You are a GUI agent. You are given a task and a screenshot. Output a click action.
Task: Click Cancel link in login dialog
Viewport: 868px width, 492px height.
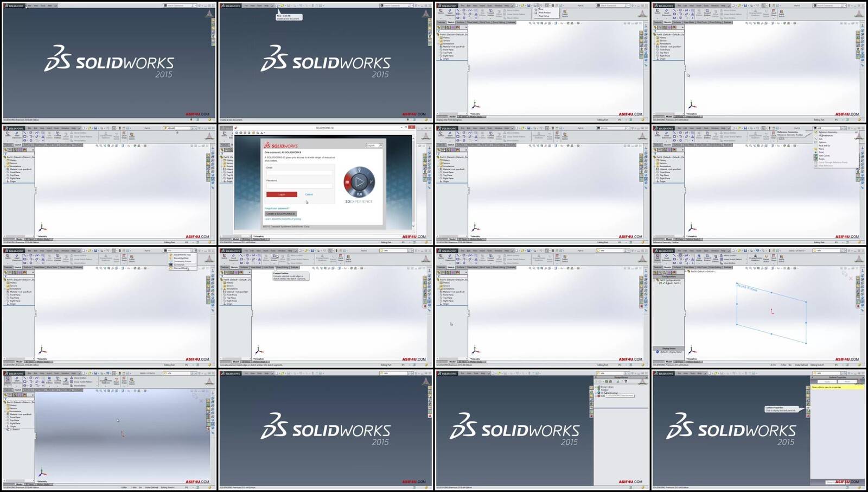tap(309, 194)
